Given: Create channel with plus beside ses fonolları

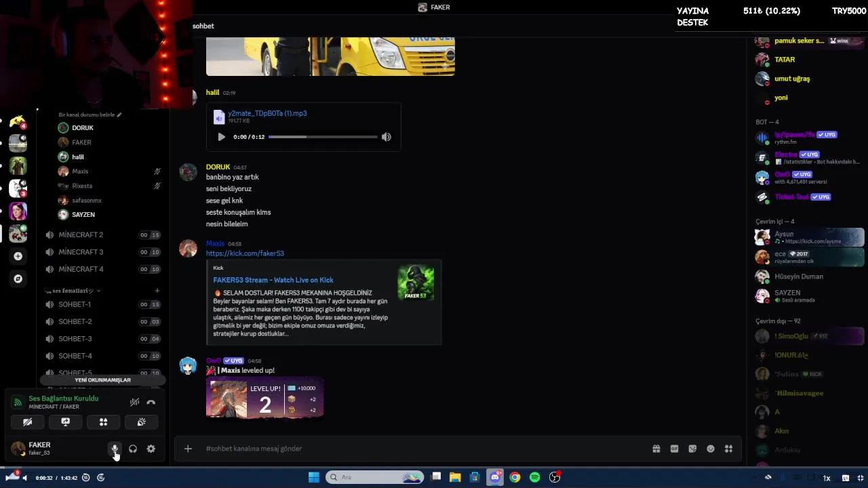Looking at the screenshot, I should click(x=157, y=290).
